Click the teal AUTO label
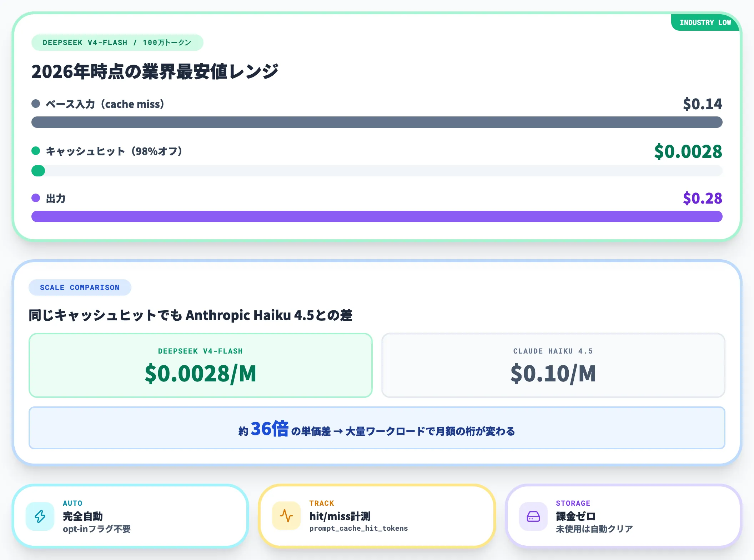Screen dimensions: 754x560 coord(72,503)
